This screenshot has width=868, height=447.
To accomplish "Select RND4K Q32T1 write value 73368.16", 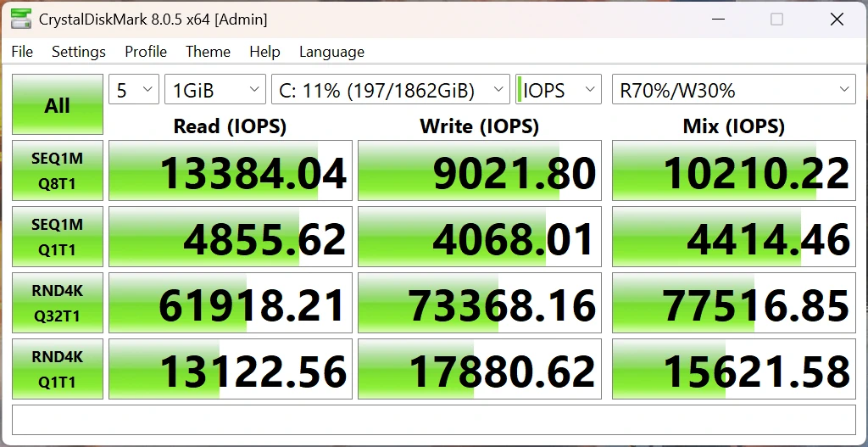I will tap(480, 303).
